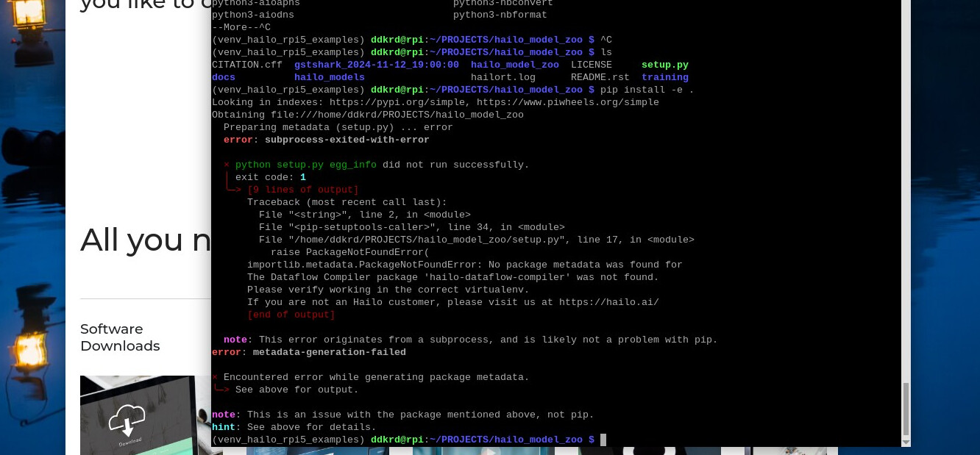Viewport: 980px width, 455px height.
Task: Click the "pip install -e ." command text
Action: [647, 90]
